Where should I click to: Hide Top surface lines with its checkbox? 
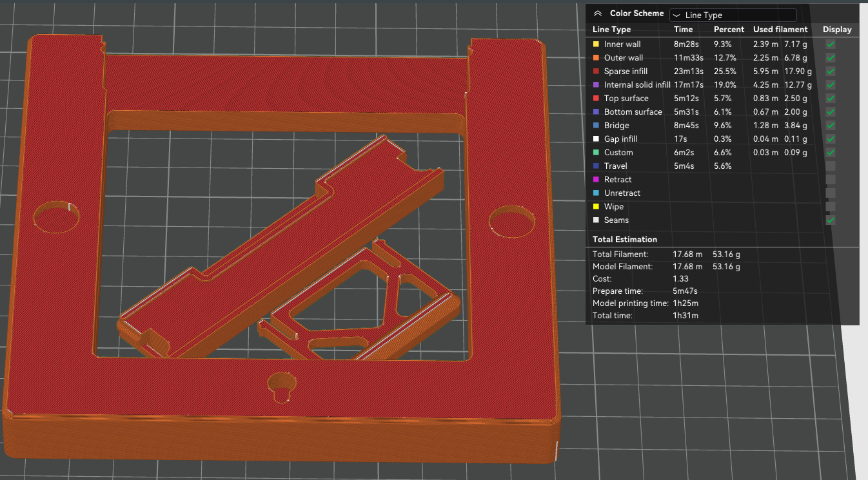point(831,99)
